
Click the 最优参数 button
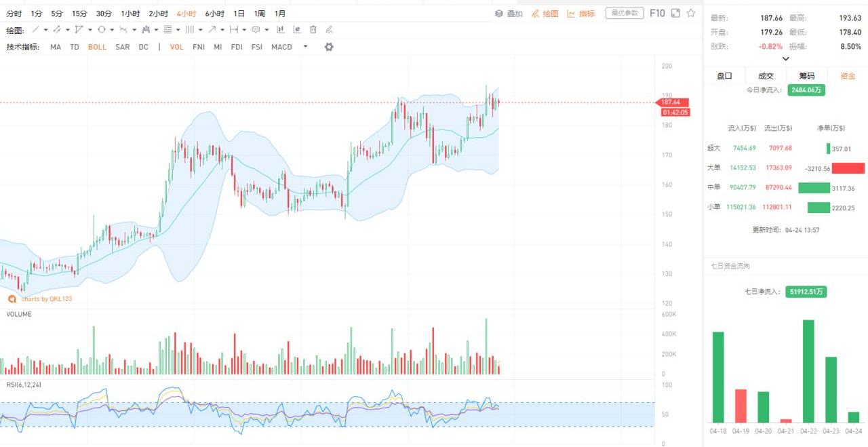click(624, 13)
